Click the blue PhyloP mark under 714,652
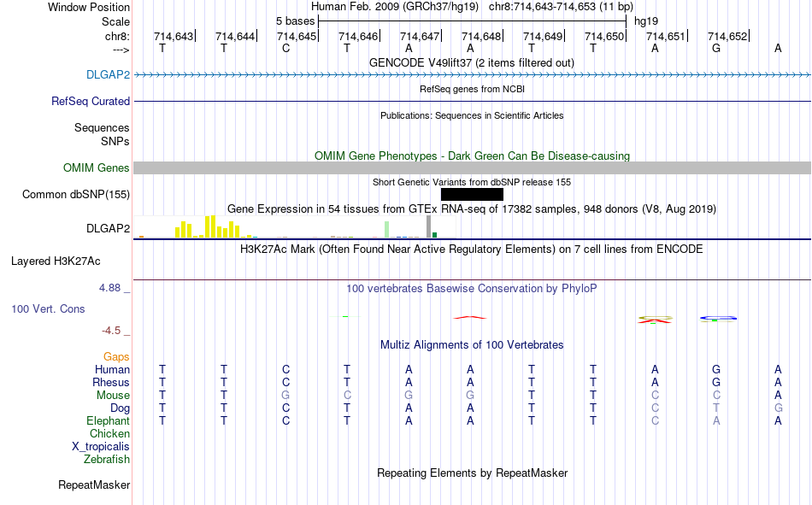This screenshot has height=505, width=812. tap(718, 318)
